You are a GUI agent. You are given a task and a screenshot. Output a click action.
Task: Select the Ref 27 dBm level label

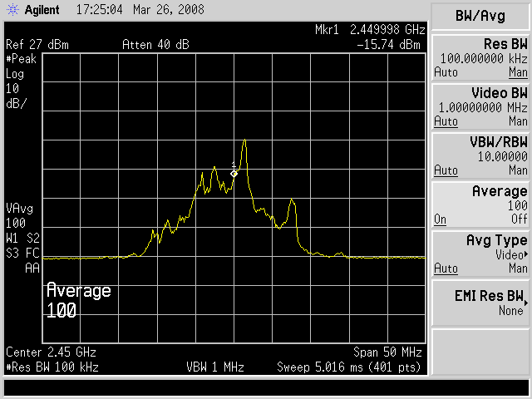coord(35,44)
